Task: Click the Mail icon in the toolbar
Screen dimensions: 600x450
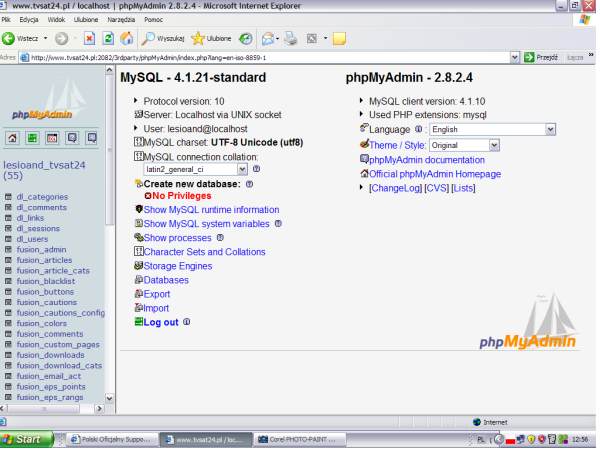Action: click(268, 38)
